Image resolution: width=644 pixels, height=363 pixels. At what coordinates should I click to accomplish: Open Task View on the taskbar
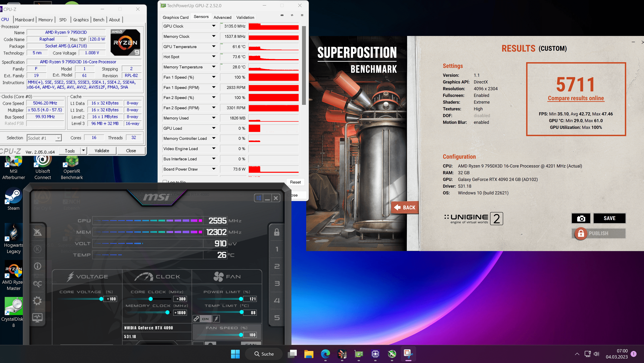point(292,354)
